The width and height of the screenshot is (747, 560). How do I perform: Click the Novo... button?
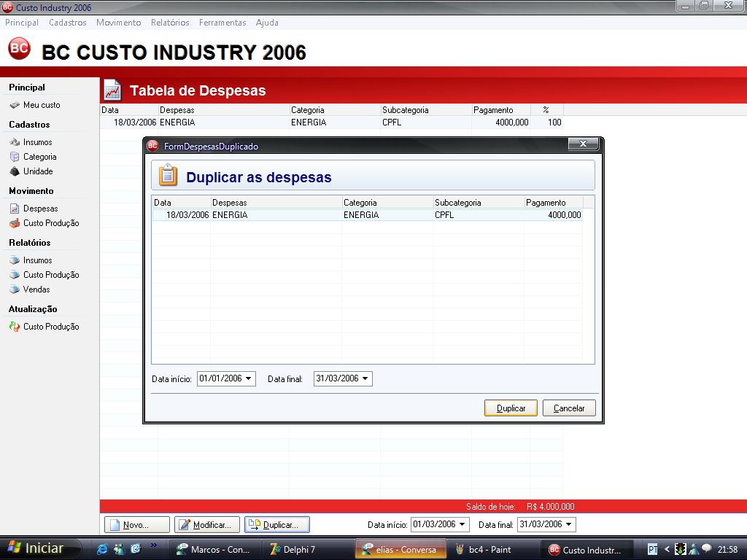pyautogui.click(x=136, y=525)
